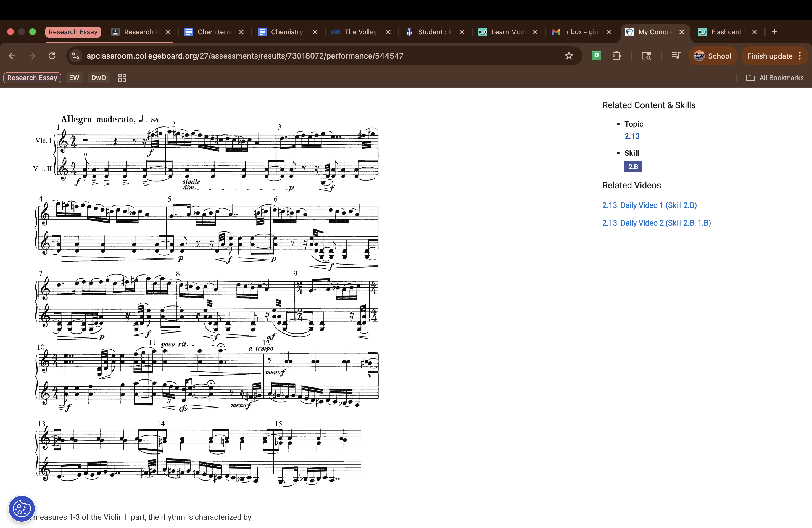
Task: Reload the current page
Action: click(52, 56)
